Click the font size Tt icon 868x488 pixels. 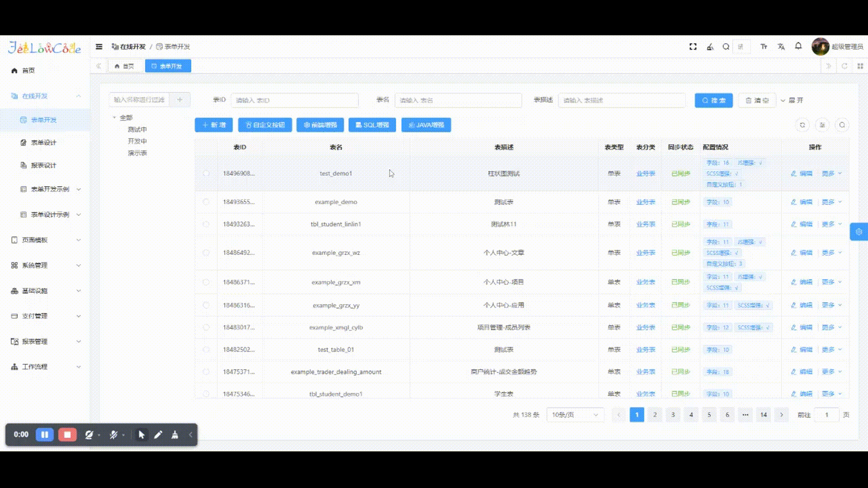point(764,47)
